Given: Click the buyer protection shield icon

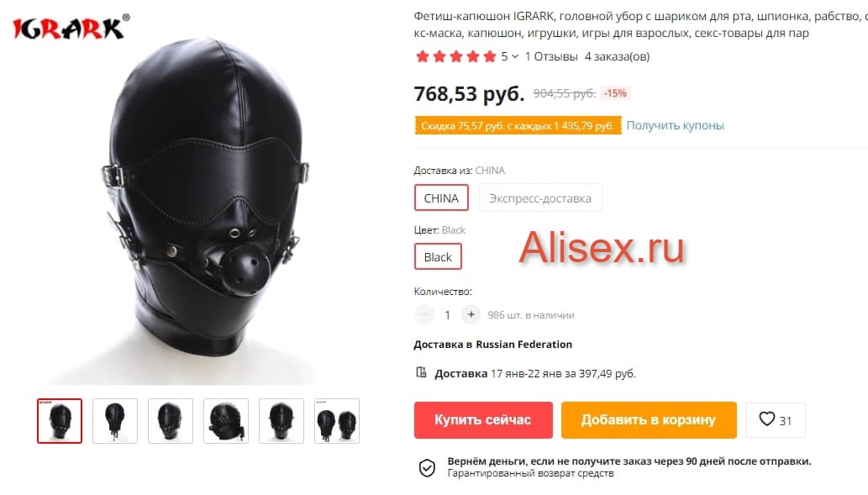Looking at the screenshot, I should tap(427, 468).
